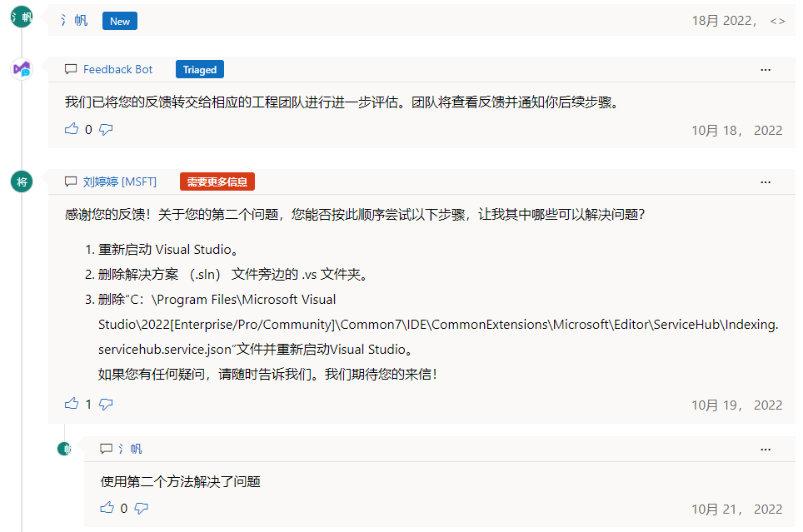Click the New status badge
The width and height of the screenshot is (803, 532).
point(120,21)
